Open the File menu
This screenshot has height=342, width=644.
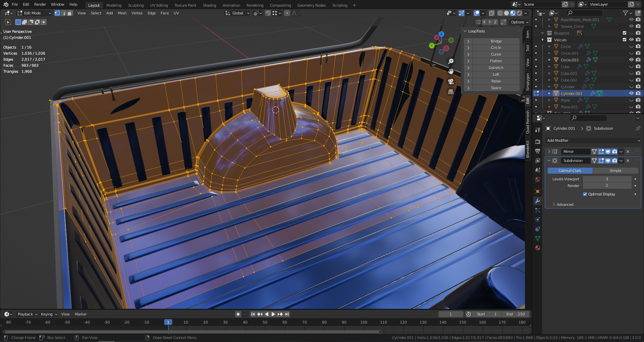pyautogui.click(x=15, y=4)
